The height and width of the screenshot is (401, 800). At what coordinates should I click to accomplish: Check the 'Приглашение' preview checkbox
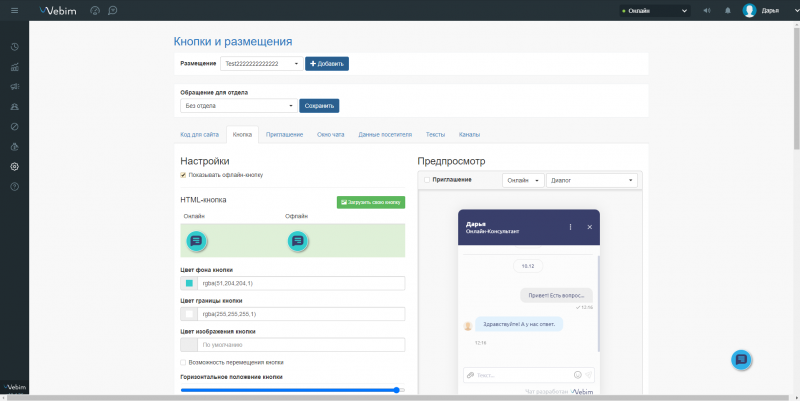(x=427, y=180)
